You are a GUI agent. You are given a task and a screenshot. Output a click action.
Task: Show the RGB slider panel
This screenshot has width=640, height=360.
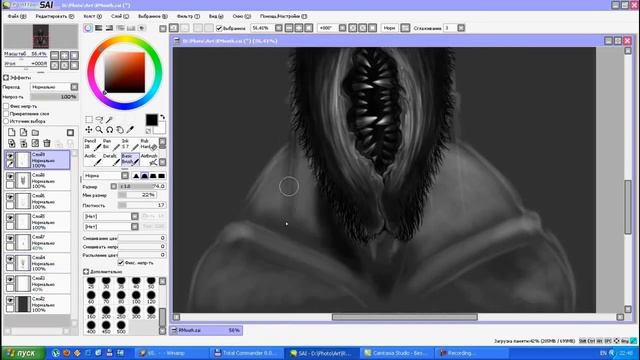(98, 28)
